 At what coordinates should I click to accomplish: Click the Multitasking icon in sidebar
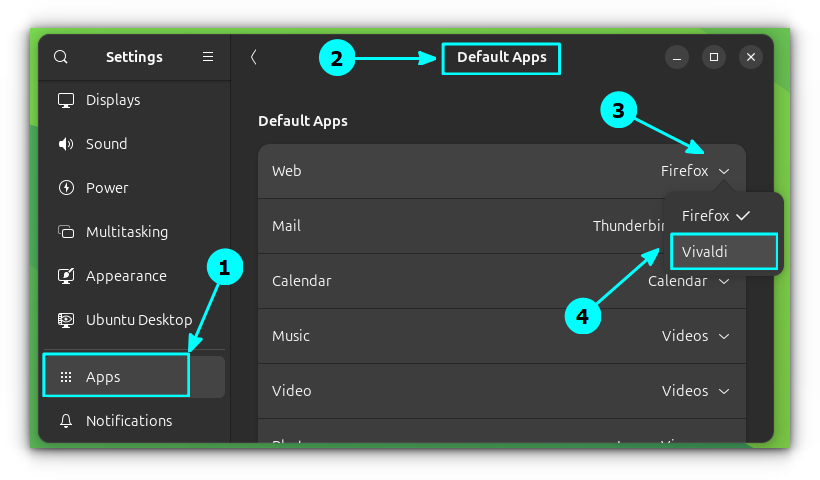point(66,232)
